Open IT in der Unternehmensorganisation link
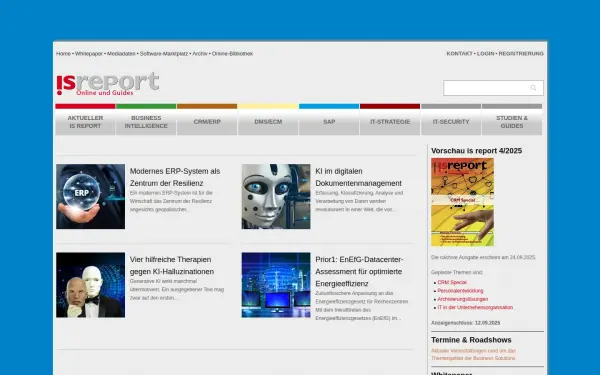The height and width of the screenshot is (375, 600). 475,307
